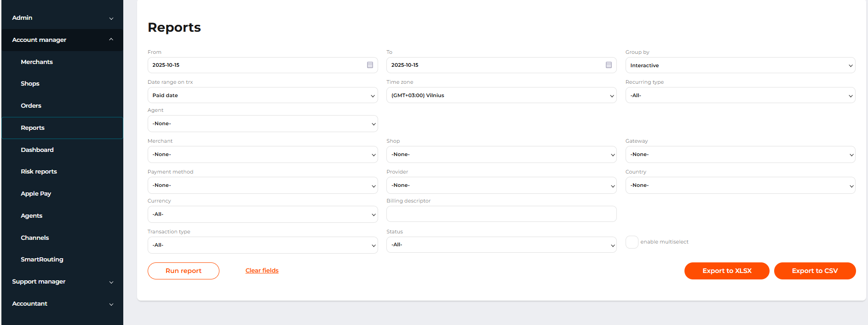Go to Merchants in sidebar
The image size is (868, 325).
pyautogui.click(x=37, y=62)
